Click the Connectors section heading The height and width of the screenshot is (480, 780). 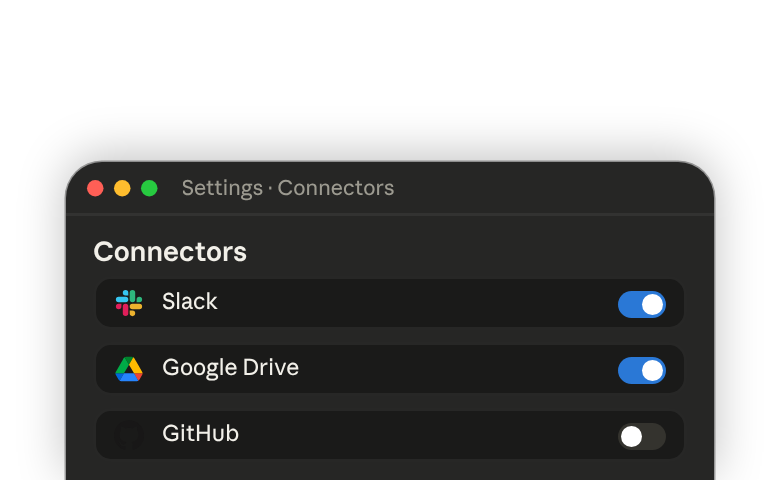(x=170, y=252)
